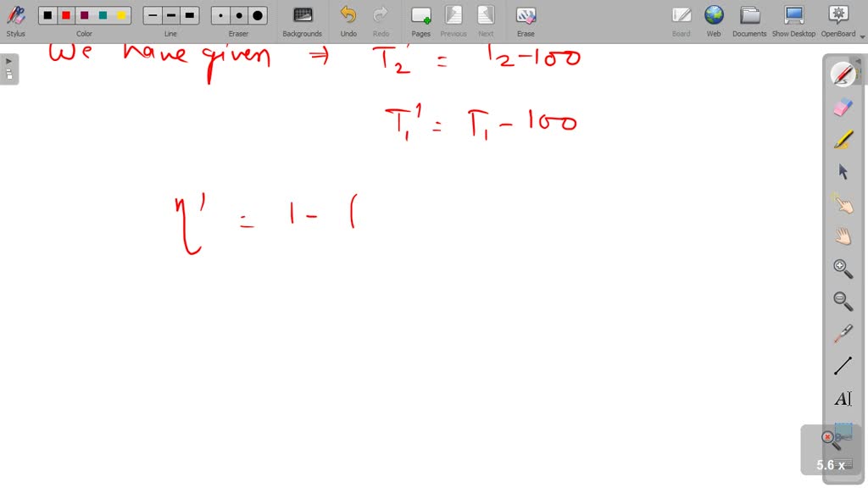The width and height of the screenshot is (868, 488).
Task: Select the scroll hand tool
Action: [x=843, y=236]
